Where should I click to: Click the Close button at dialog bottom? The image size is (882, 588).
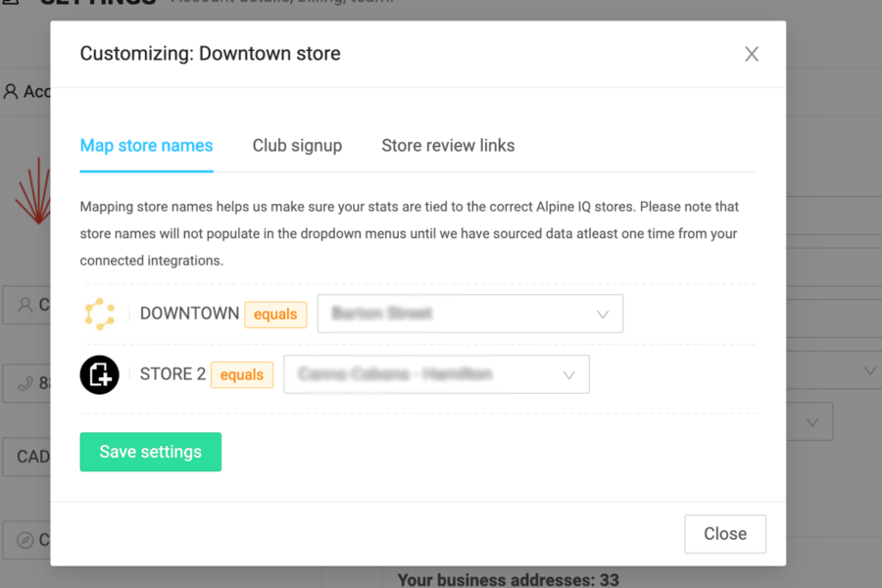pos(725,534)
